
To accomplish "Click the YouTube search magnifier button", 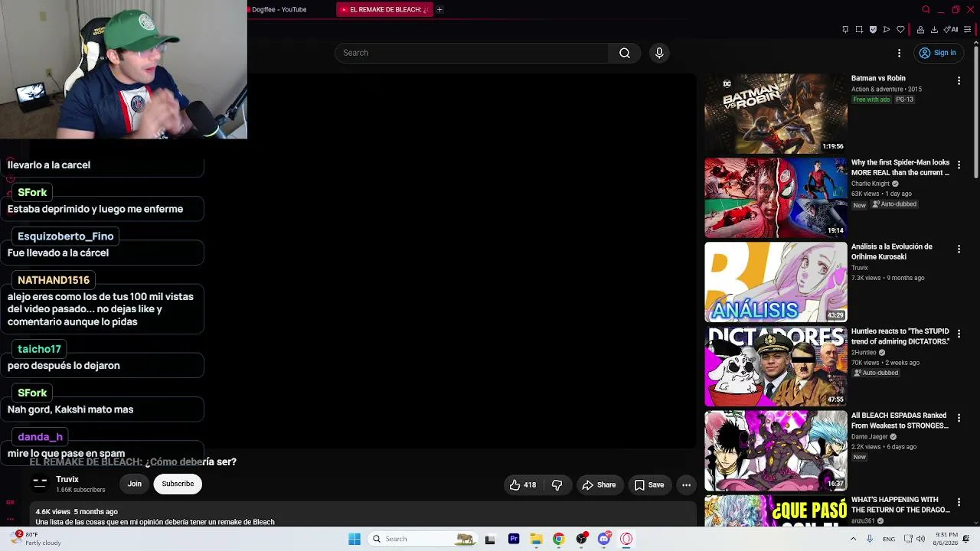I will click(625, 53).
